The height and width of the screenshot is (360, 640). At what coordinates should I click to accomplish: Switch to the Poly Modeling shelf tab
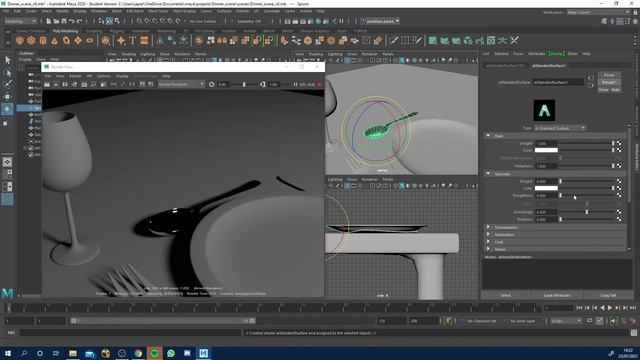click(x=65, y=31)
